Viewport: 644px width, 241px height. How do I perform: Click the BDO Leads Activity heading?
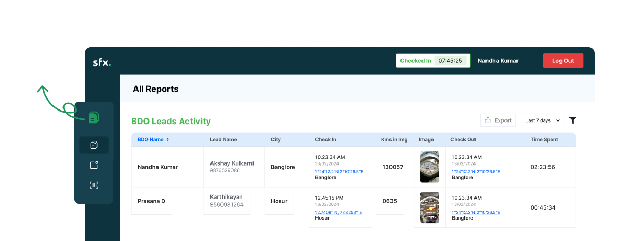[x=171, y=121]
